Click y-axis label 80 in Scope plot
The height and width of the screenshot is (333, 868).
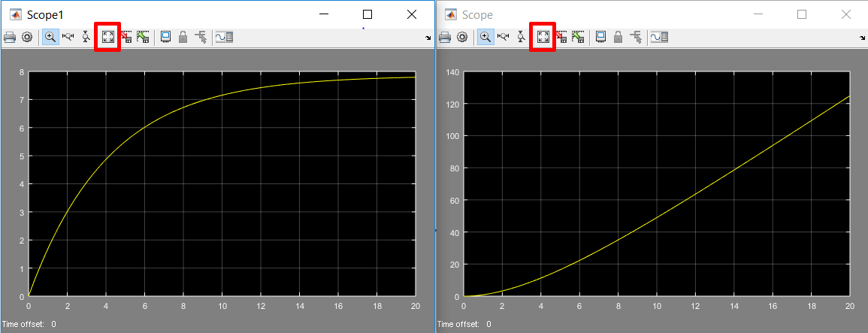tap(454, 168)
